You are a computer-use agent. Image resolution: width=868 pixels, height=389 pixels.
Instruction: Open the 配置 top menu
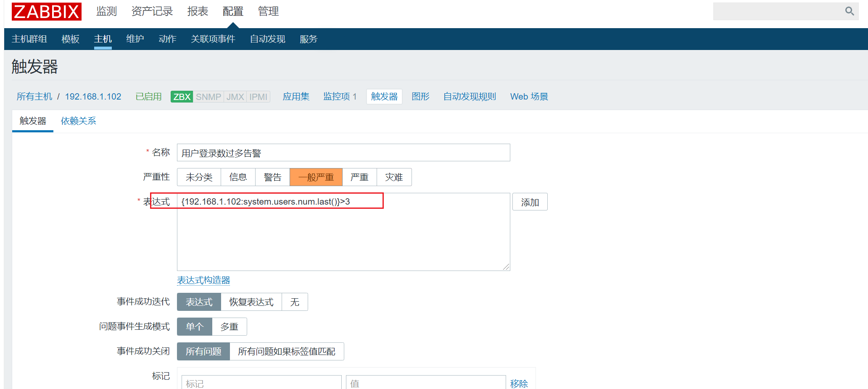[233, 11]
